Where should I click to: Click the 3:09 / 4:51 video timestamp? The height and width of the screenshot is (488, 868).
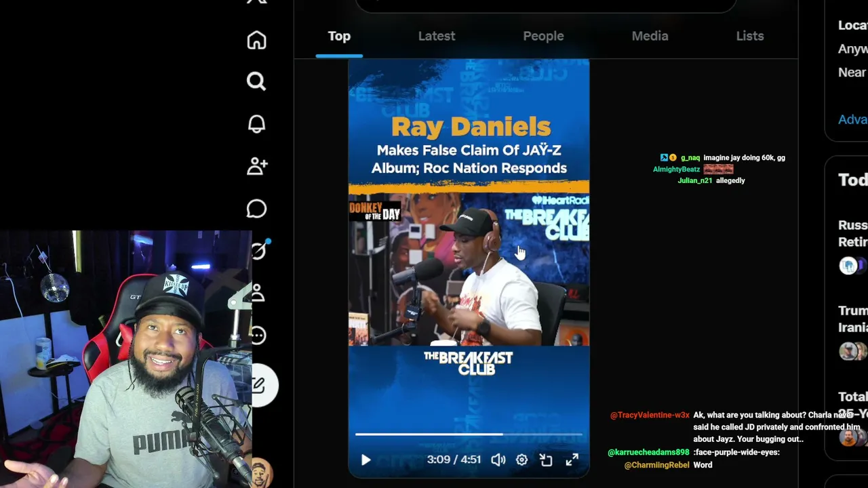pyautogui.click(x=454, y=460)
